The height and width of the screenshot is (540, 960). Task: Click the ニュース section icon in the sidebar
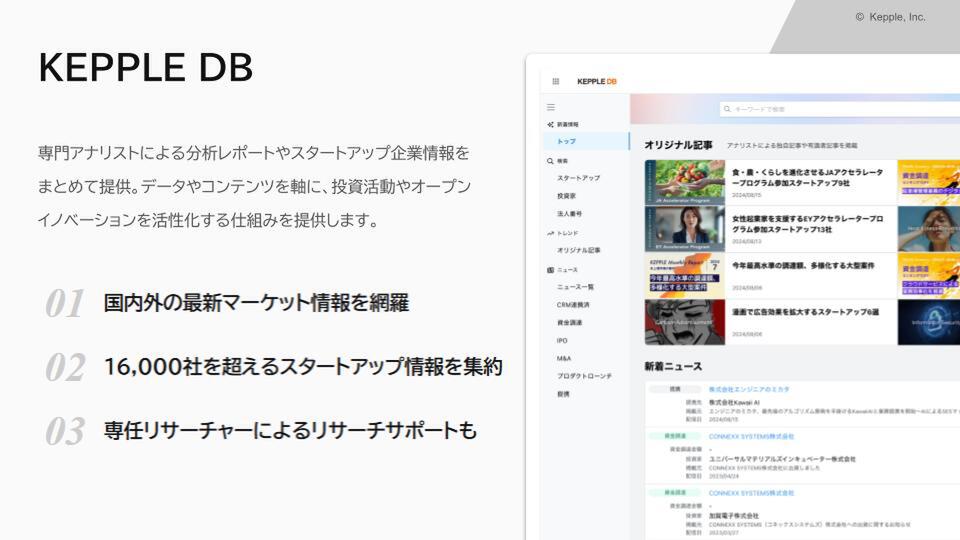coord(550,270)
